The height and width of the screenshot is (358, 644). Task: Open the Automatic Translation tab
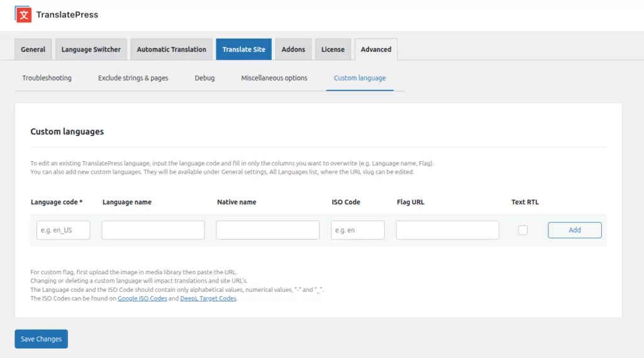pyautogui.click(x=171, y=49)
